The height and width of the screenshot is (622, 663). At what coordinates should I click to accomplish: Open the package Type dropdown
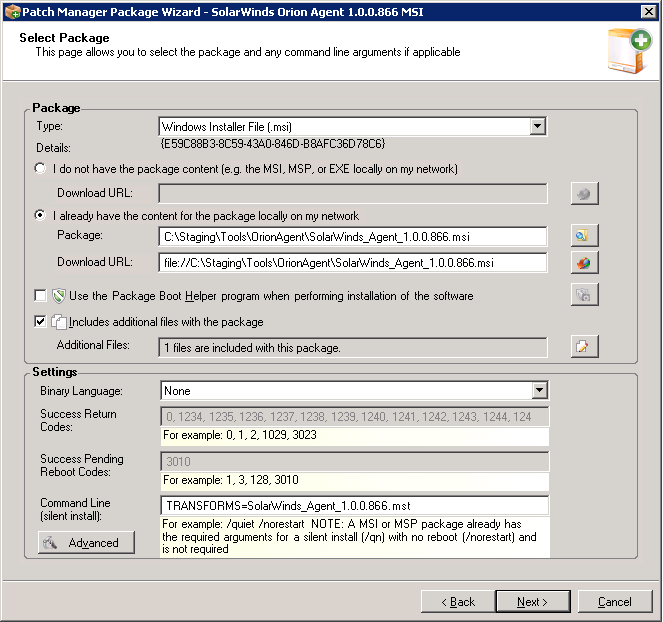(537, 126)
